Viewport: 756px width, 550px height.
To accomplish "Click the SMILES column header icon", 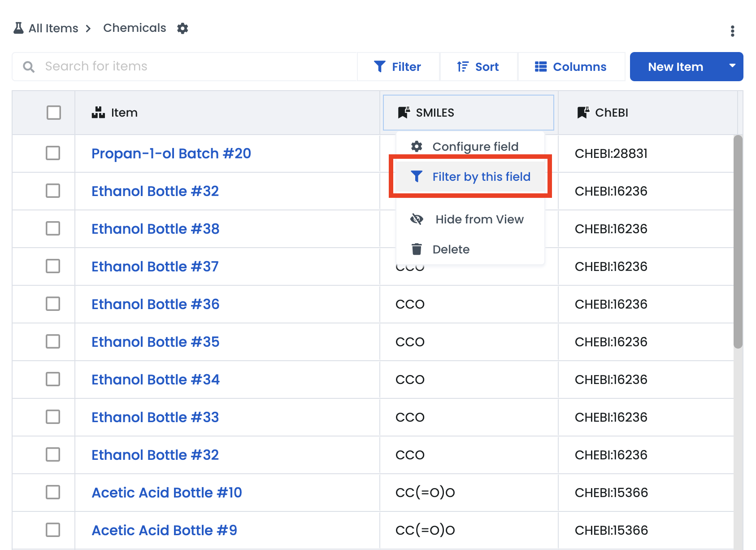I will (404, 113).
